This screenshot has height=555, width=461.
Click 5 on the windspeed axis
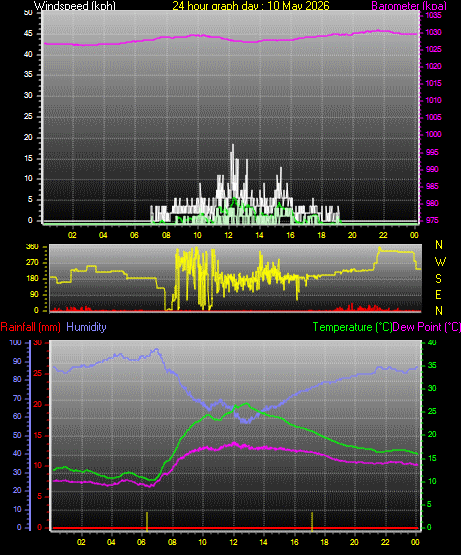click(30, 199)
